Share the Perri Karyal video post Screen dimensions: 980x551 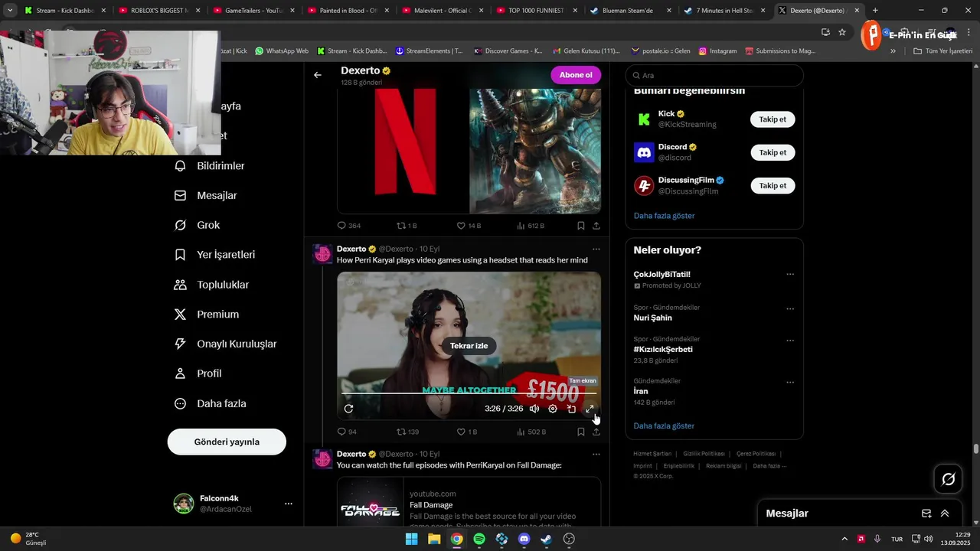596,432
